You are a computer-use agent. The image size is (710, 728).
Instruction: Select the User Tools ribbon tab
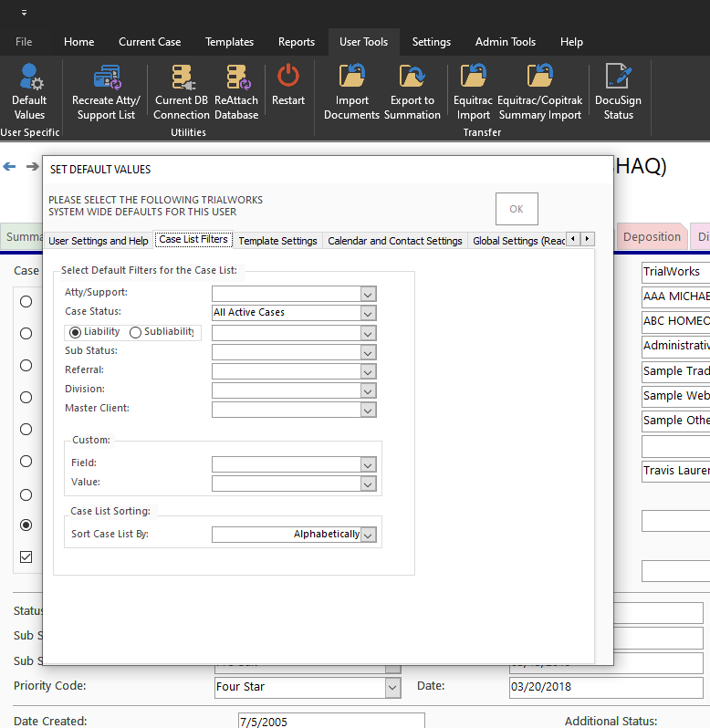[363, 42]
